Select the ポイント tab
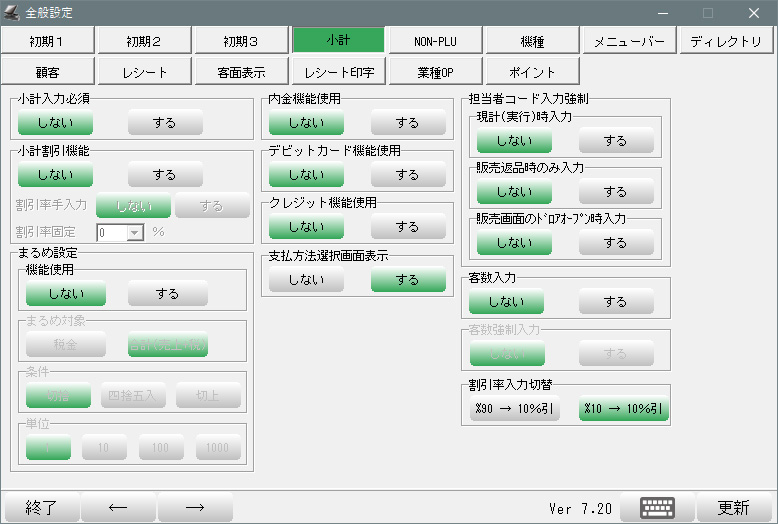The image size is (778, 524). point(532,72)
